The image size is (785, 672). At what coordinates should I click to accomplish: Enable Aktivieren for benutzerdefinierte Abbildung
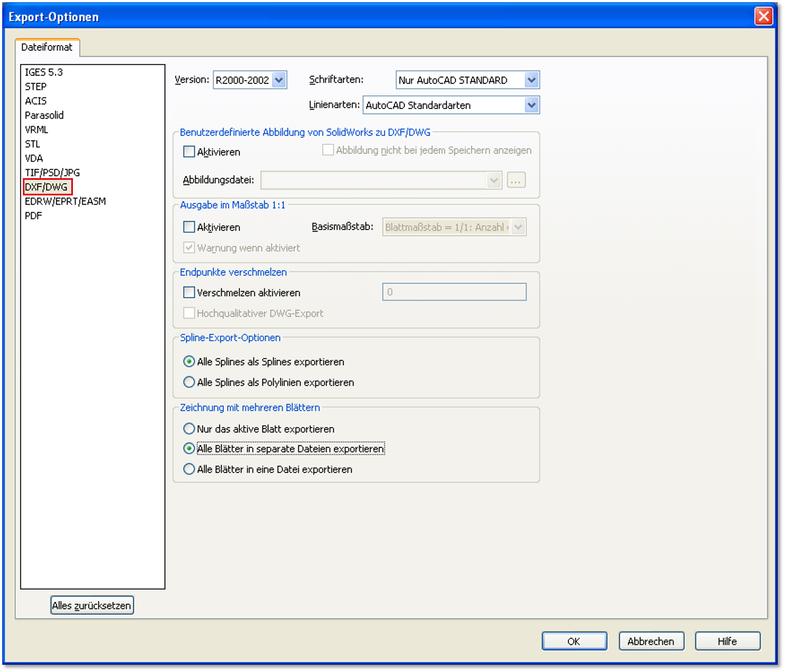189,151
